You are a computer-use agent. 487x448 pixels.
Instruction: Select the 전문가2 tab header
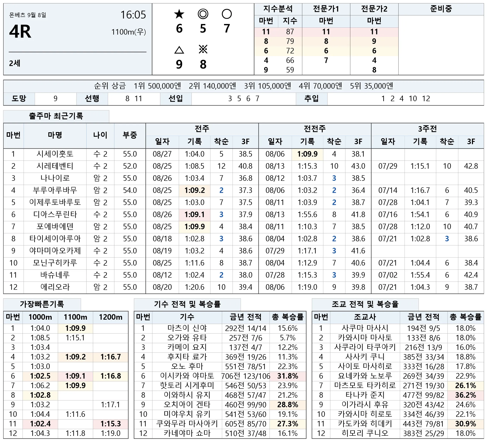tap(374, 9)
